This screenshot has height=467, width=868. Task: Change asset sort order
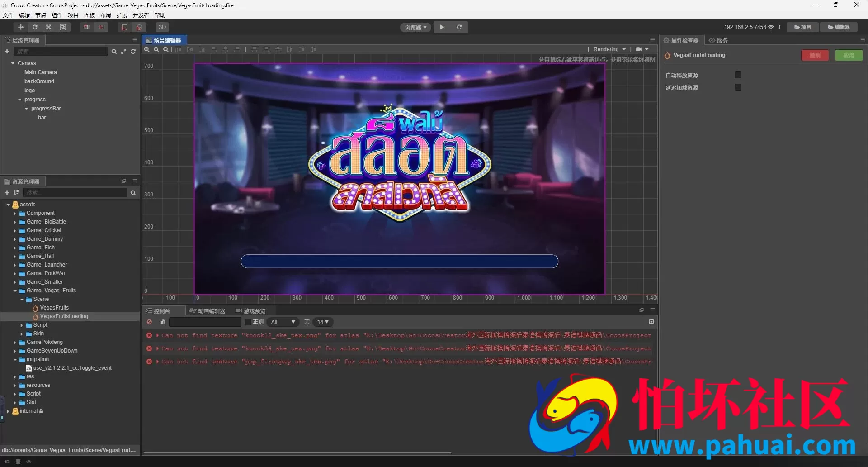pos(17,193)
